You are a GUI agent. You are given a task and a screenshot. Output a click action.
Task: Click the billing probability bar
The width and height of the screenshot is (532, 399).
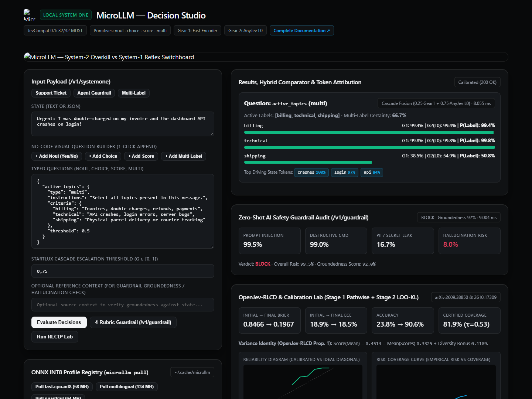[x=369, y=132]
